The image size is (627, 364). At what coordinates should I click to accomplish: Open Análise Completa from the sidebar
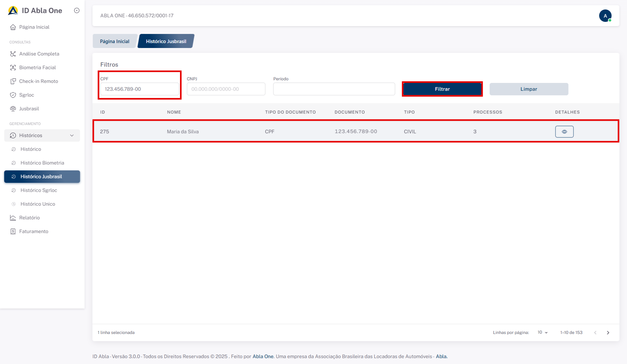(39, 54)
